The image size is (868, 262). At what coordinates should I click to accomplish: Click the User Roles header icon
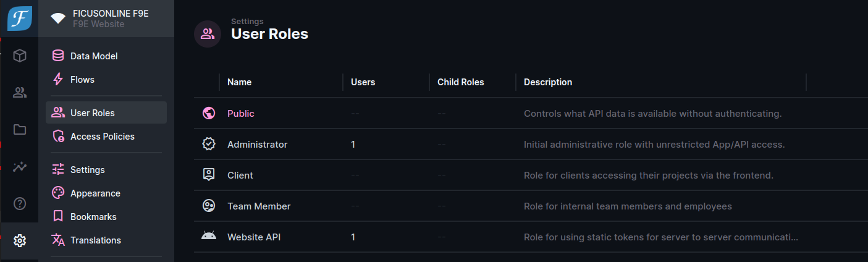pos(208,34)
